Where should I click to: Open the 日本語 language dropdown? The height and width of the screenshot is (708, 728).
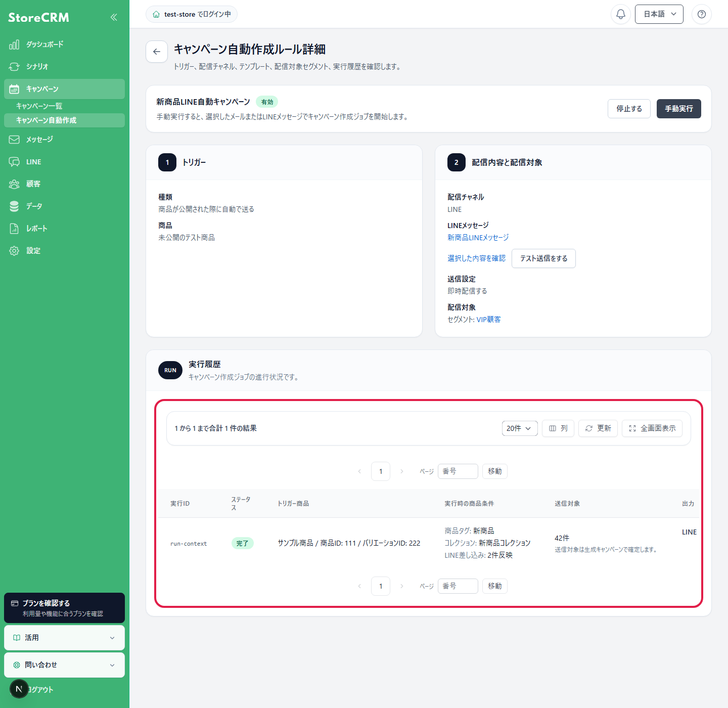(659, 14)
